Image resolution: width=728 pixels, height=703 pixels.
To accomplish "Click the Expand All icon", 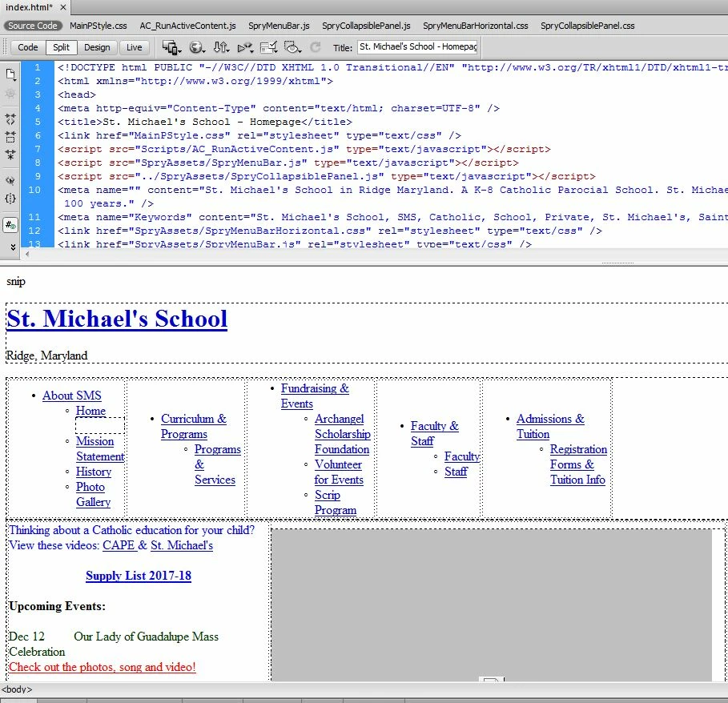I will pyautogui.click(x=10, y=155).
